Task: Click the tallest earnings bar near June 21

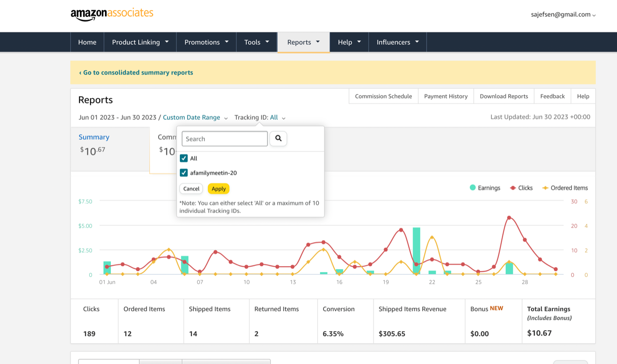Action: [416, 251]
